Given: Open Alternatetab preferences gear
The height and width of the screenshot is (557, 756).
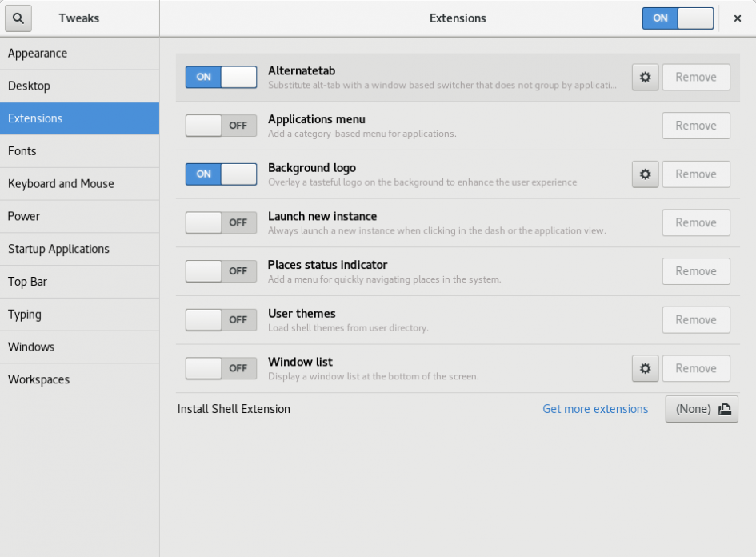Looking at the screenshot, I should 645,77.
